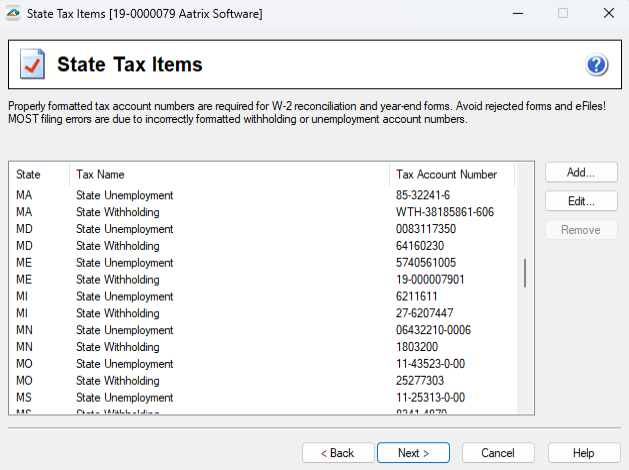Click the blue help question mark icon
Image resolution: width=629 pixels, height=470 pixels.
597,66
